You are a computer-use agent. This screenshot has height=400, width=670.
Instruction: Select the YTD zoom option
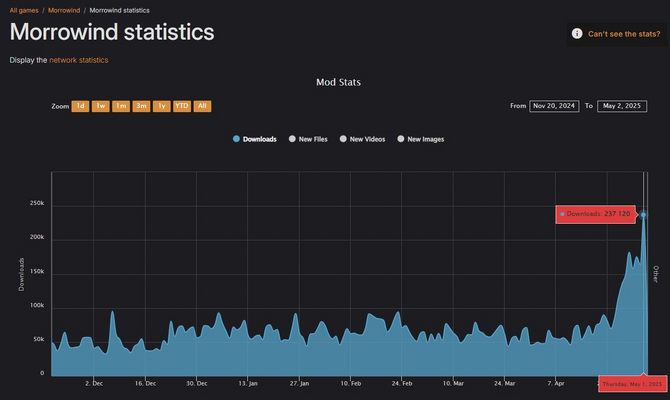coord(182,106)
